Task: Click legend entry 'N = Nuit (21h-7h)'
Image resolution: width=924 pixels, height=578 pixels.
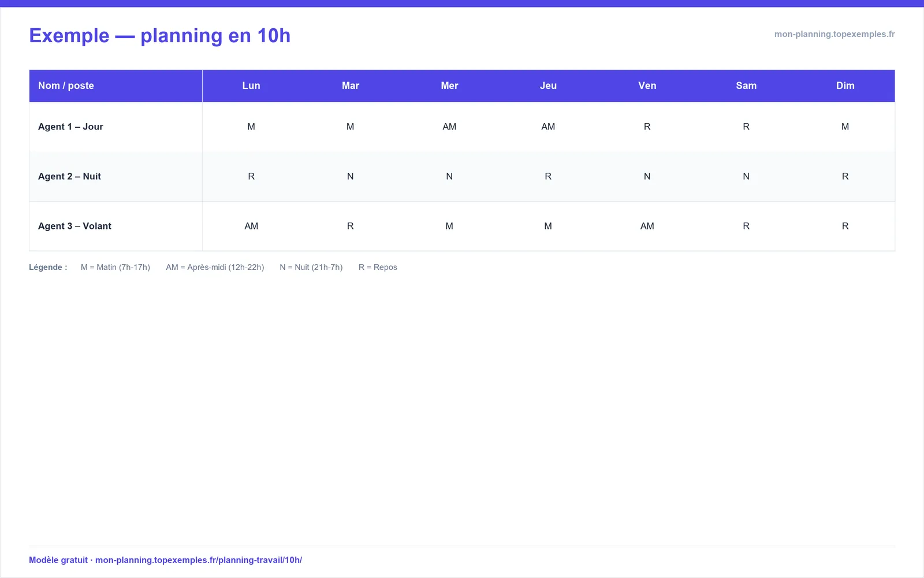Action: pos(311,267)
